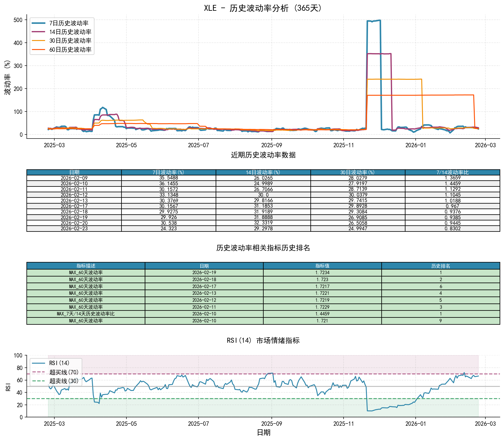Screen dimensions: 504x440
Task: Click the 14日波动率 value 30.0 cell
Action: coord(263,195)
